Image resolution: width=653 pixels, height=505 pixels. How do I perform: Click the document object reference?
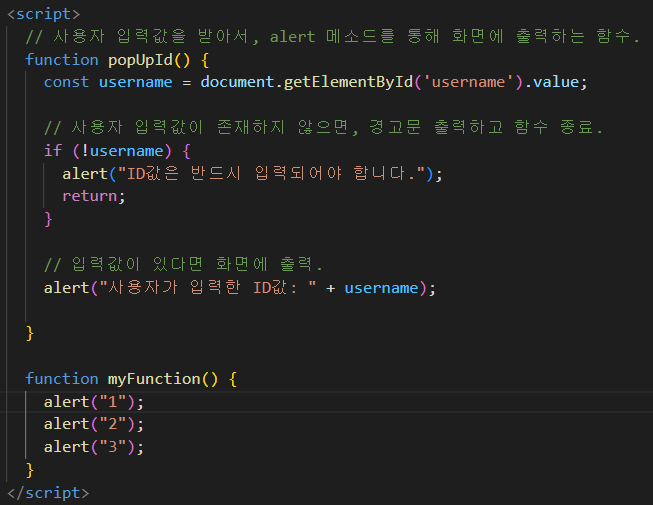click(236, 82)
